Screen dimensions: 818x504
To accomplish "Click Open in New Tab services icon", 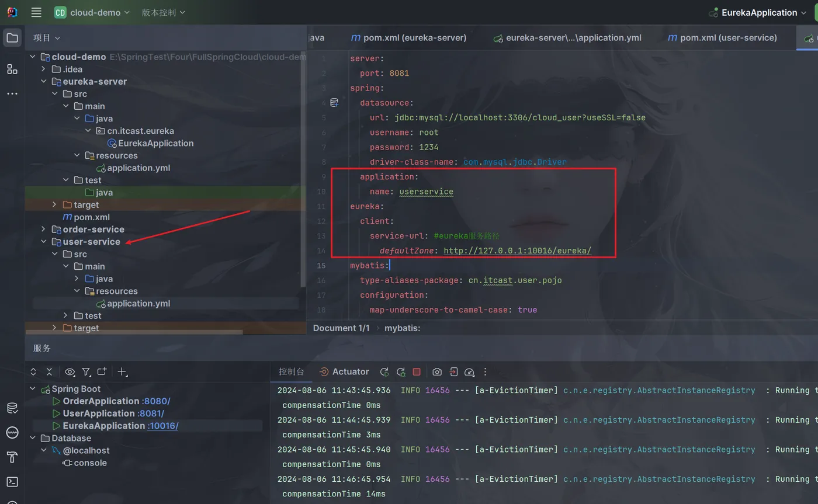I will [102, 371].
